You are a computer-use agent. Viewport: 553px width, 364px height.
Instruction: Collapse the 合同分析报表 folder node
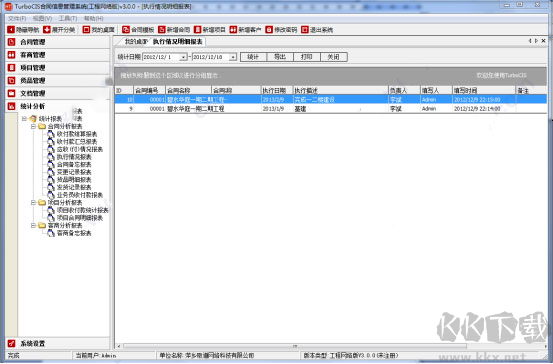(x=33, y=126)
